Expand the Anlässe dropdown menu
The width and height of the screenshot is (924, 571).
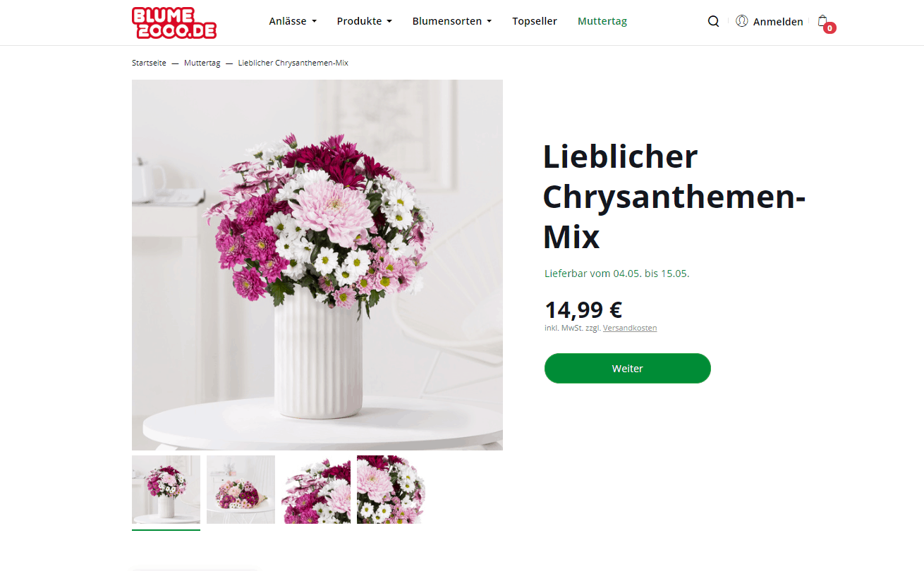[x=293, y=21]
